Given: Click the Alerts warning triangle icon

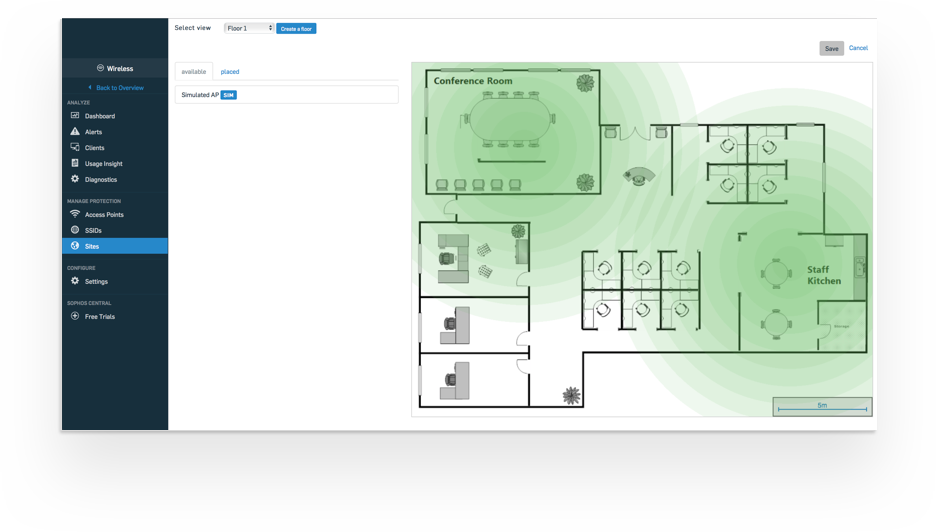Looking at the screenshot, I should (75, 131).
